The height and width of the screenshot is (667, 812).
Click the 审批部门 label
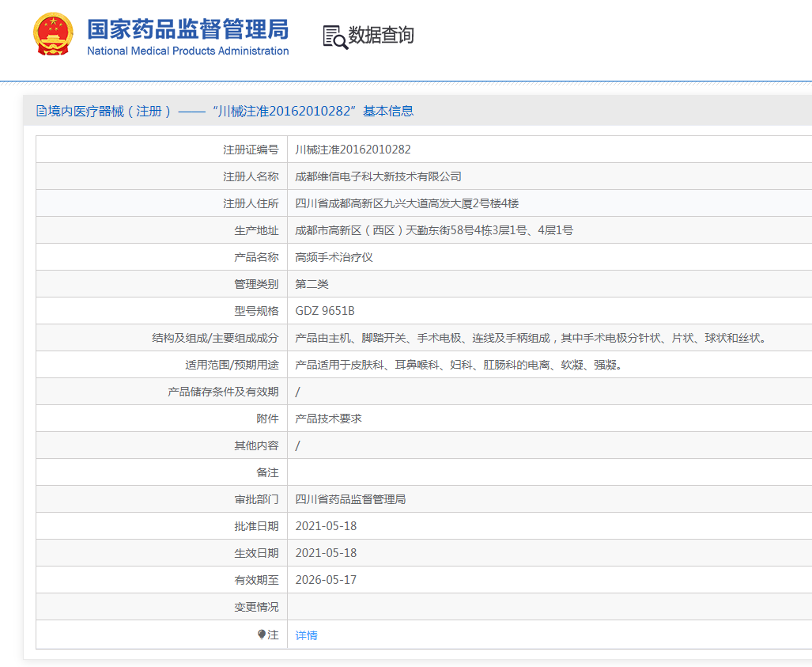pos(256,499)
